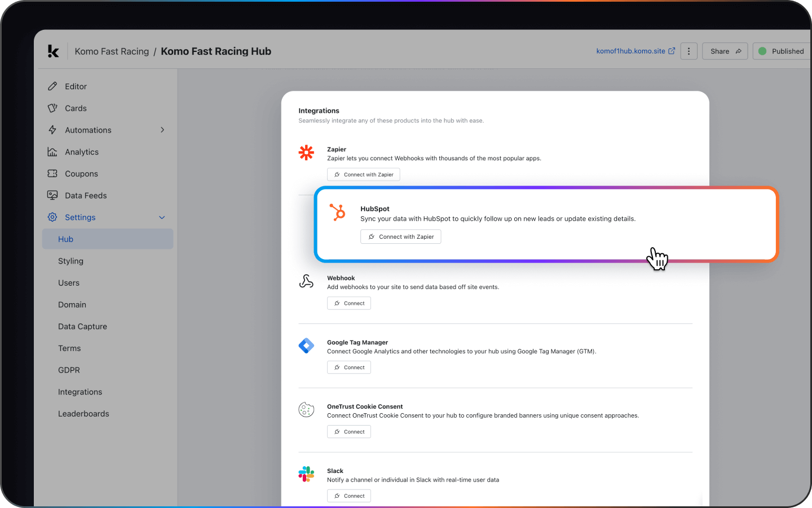Image resolution: width=812 pixels, height=508 pixels.
Task: Click the Komo Fast Racing Hub title
Action: pos(216,51)
